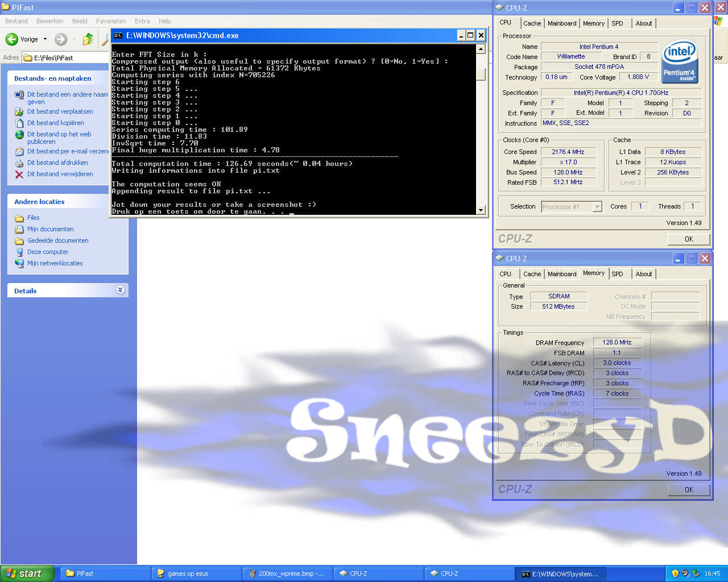Switch to SPD tab in lower CPU-Z
This screenshot has width=728, height=582.
[618, 274]
